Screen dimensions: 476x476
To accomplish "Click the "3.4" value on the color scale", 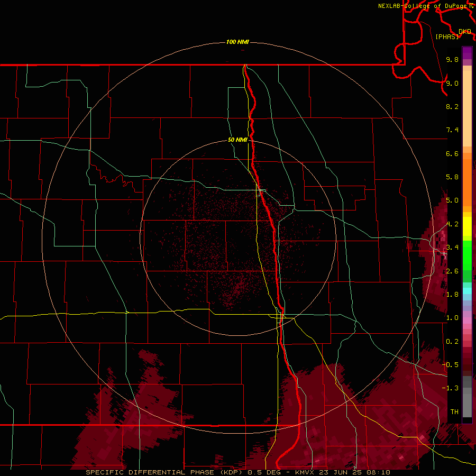I will click(452, 248).
